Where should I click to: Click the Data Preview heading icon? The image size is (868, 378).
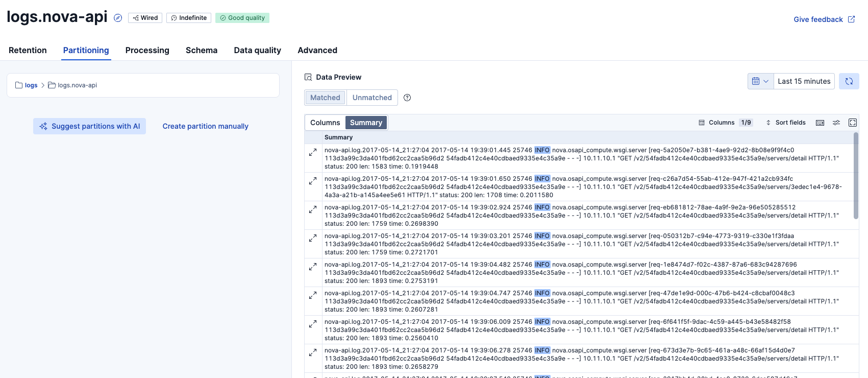pos(308,77)
